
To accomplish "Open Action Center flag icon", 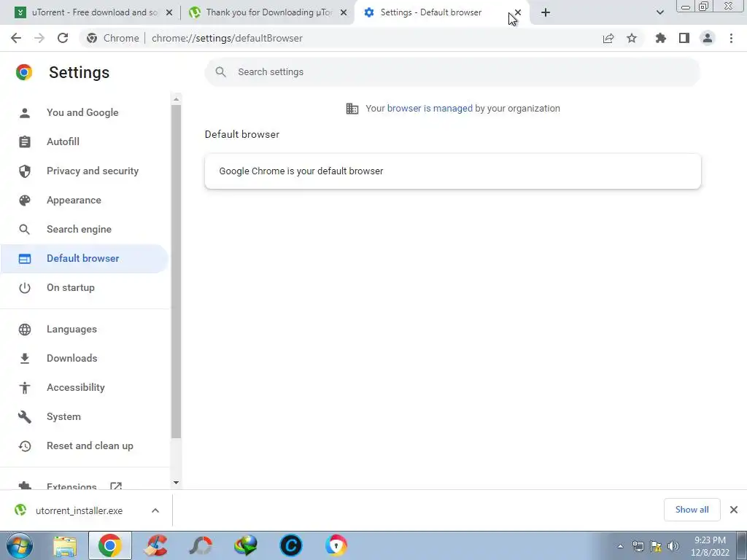I will (x=656, y=546).
